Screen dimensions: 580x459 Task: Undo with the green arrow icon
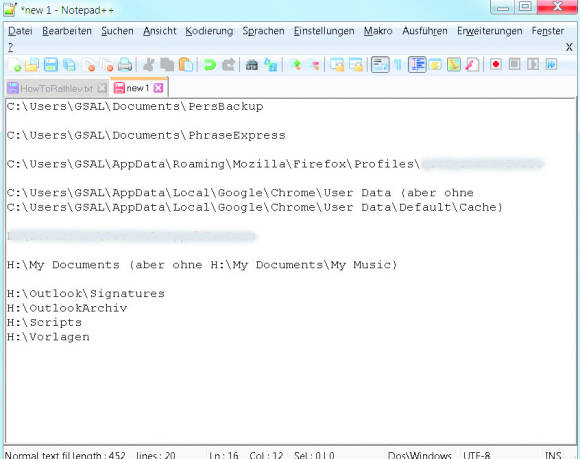click(x=210, y=65)
